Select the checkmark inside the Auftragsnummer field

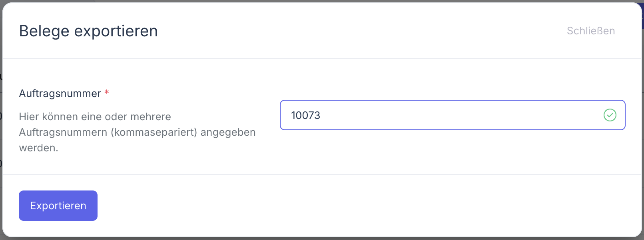[x=609, y=115]
